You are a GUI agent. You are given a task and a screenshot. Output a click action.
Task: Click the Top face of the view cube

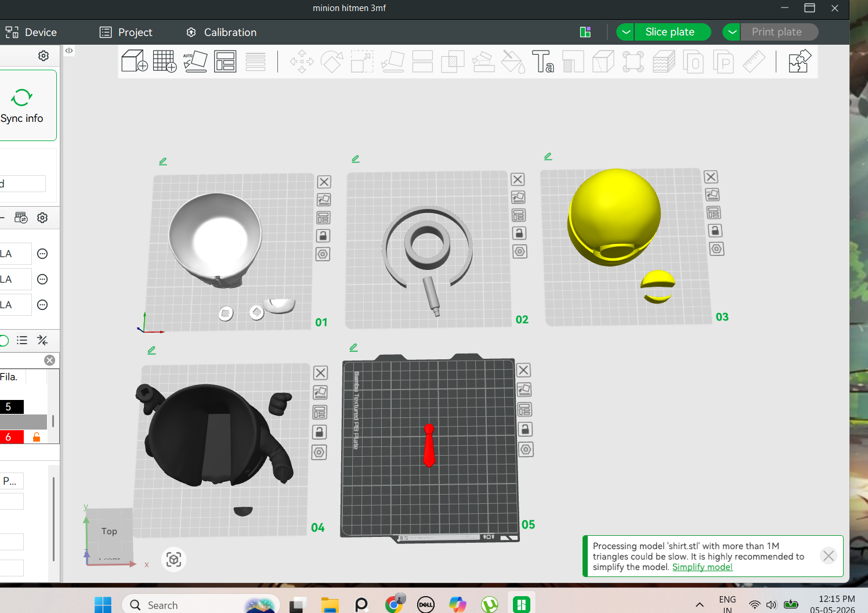coord(109,531)
